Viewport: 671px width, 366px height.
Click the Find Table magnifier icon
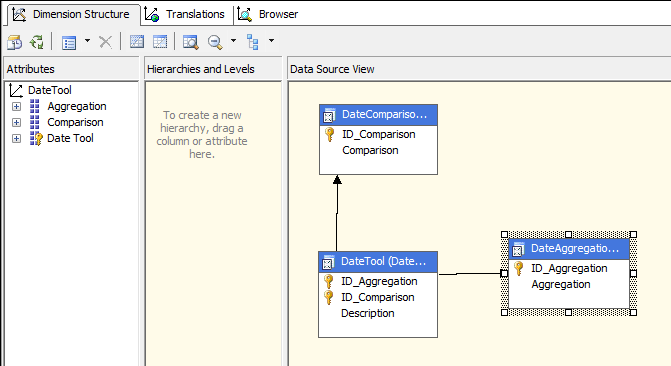pos(190,42)
